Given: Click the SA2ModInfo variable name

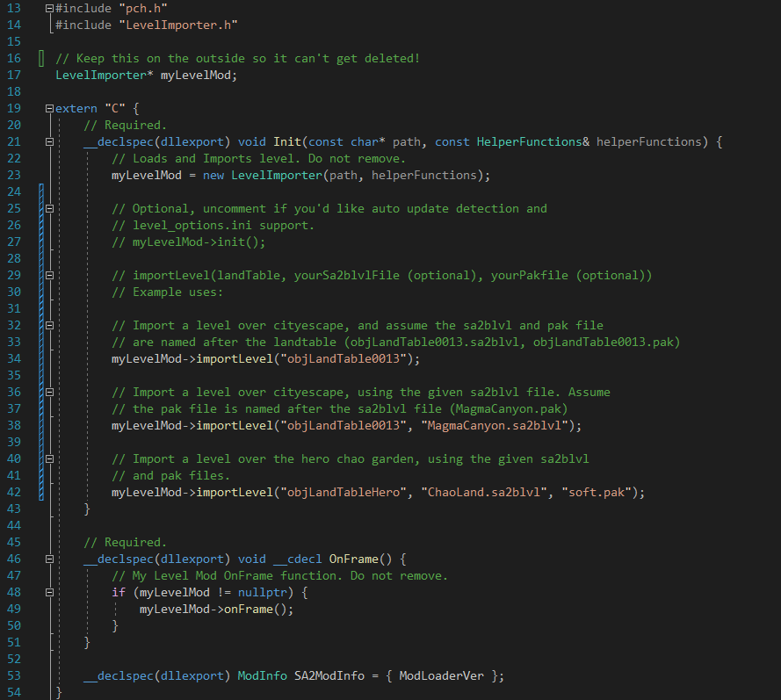Looking at the screenshot, I should click(329, 676).
